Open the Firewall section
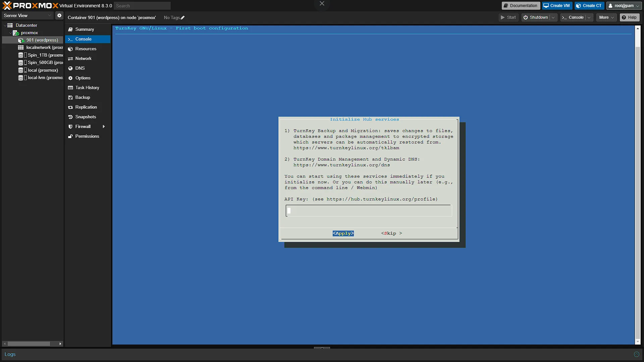The height and width of the screenshot is (362, 644). [88, 126]
